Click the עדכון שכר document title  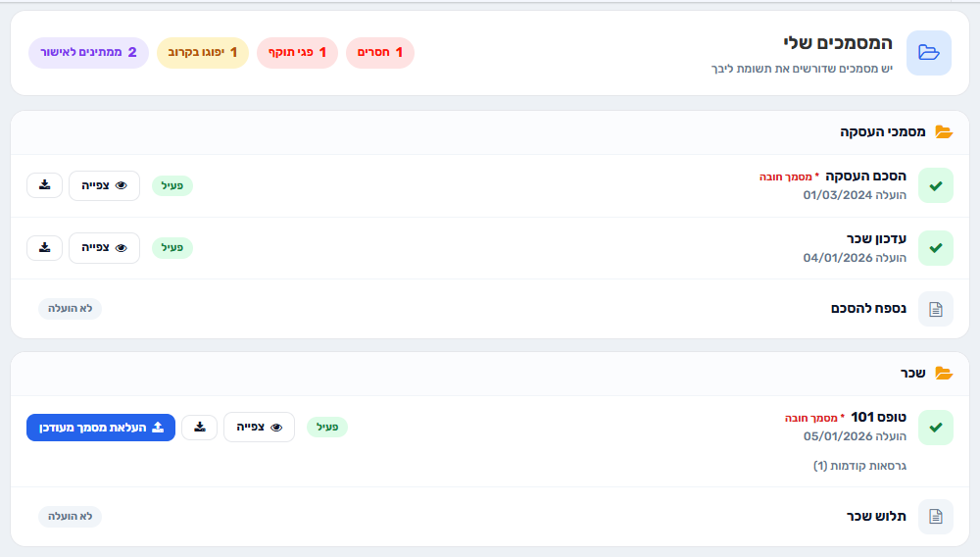(876, 239)
